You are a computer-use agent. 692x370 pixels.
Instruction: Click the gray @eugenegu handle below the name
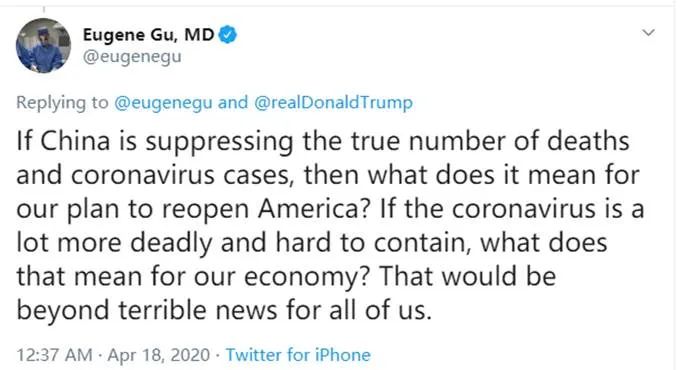point(132,57)
